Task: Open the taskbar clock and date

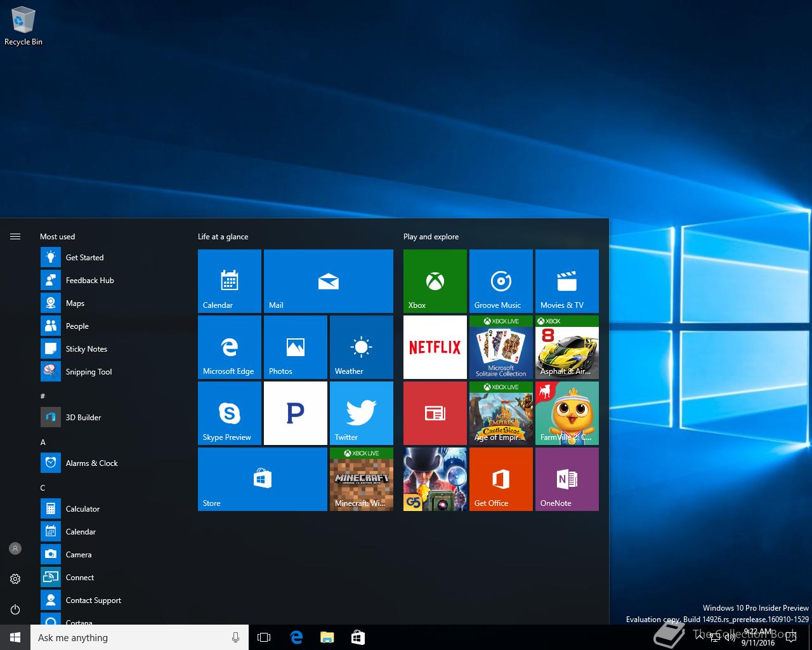Action: [x=759, y=637]
